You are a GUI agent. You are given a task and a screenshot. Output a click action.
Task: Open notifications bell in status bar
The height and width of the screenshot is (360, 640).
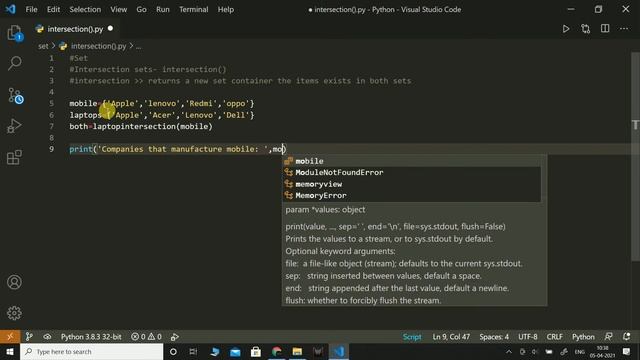tap(627, 337)
